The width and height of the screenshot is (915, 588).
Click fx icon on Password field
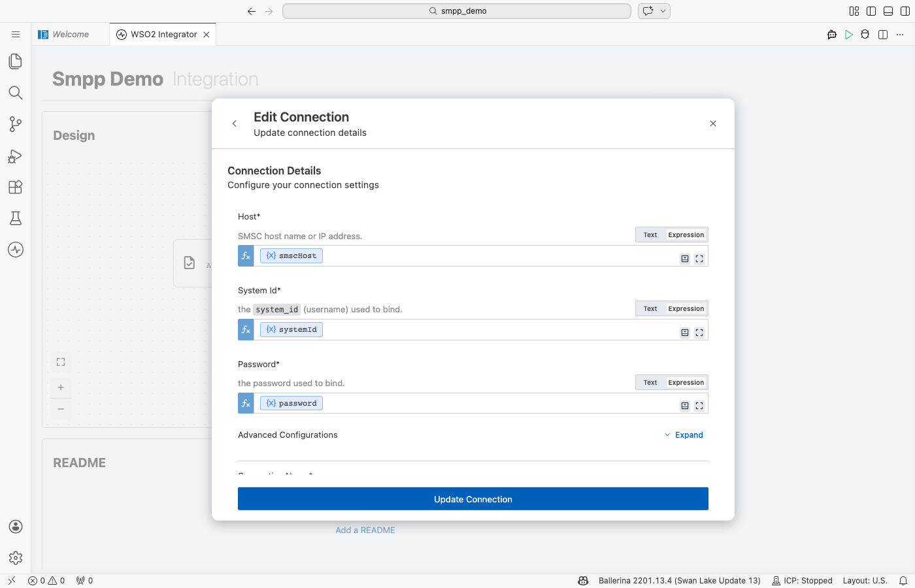click(246, 404)
